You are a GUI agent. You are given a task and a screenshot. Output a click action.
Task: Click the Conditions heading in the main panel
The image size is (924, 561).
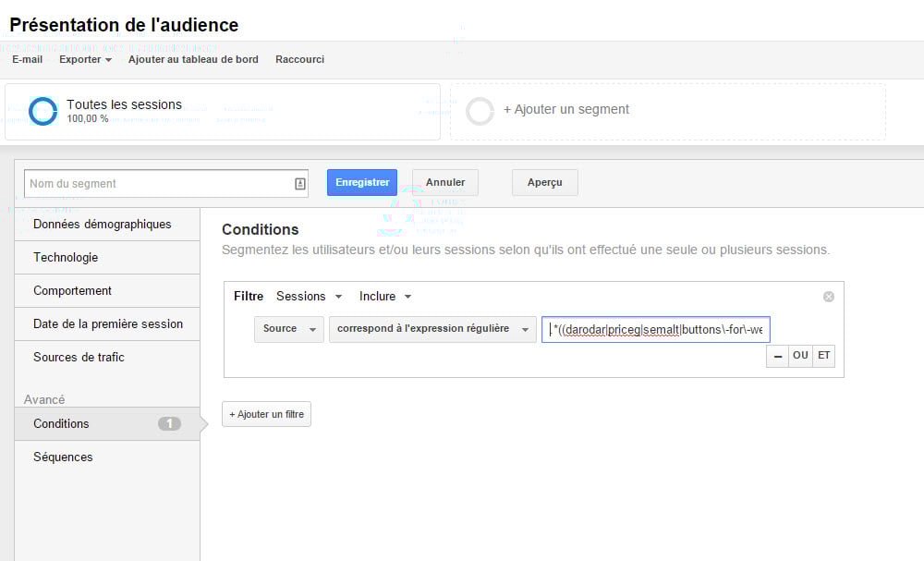261,230
